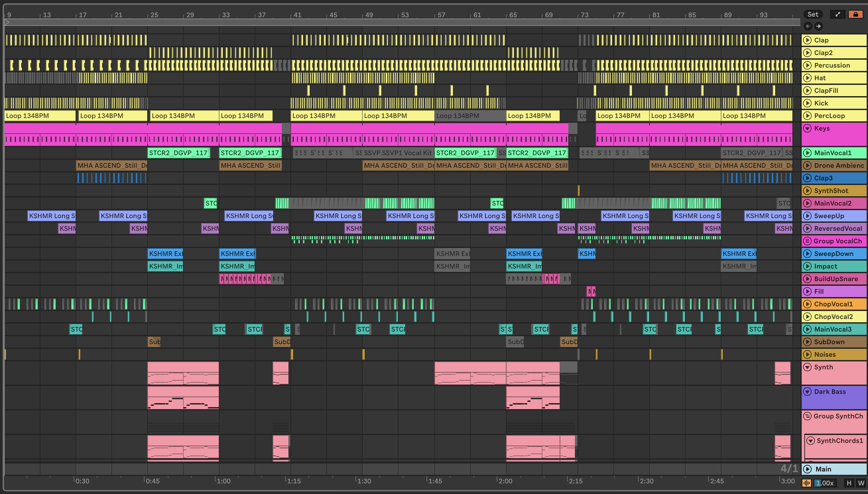Viewport: 868px width, 494px height.
Task: Click the ChopVocal1 track circle icon
Action: click(x=807, y=304)
